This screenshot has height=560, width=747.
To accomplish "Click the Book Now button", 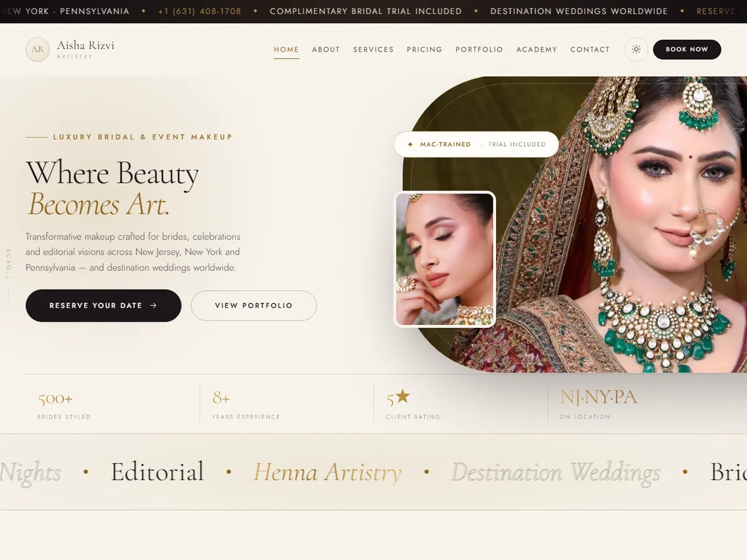I will [687, 50].
